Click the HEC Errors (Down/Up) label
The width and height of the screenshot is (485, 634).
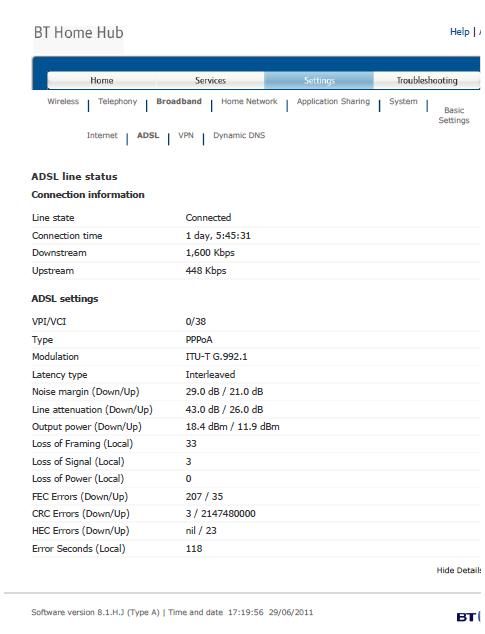tap(81, 530)
